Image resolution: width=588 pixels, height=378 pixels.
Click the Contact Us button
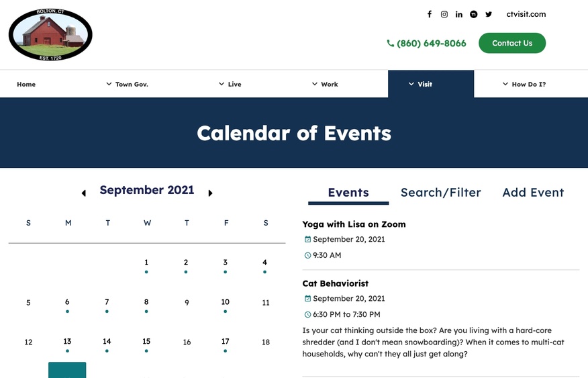[x=512, y=43]
